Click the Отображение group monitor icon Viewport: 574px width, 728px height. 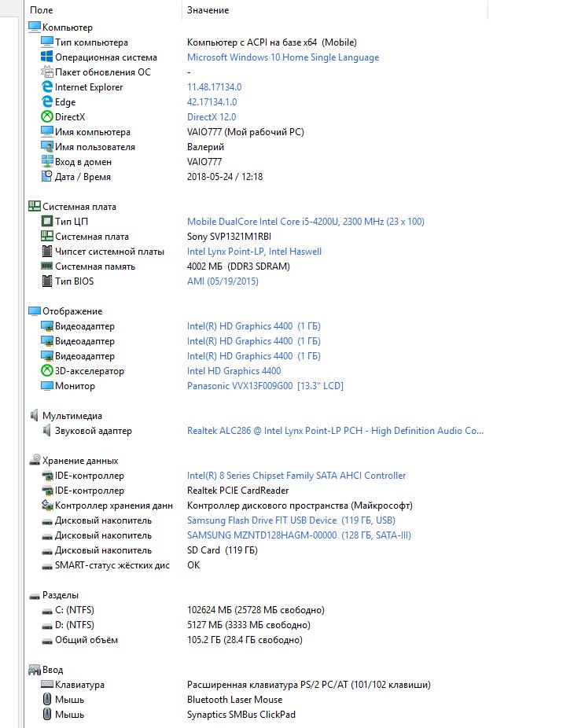click(x=35, y=311)
